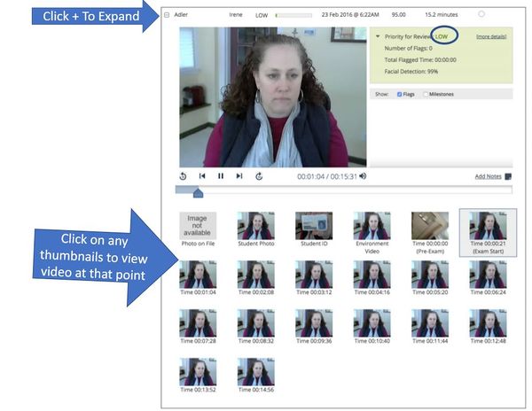Select the radio circle on Adler row
This screenshot has height=411, width=532.
(481, 14)
